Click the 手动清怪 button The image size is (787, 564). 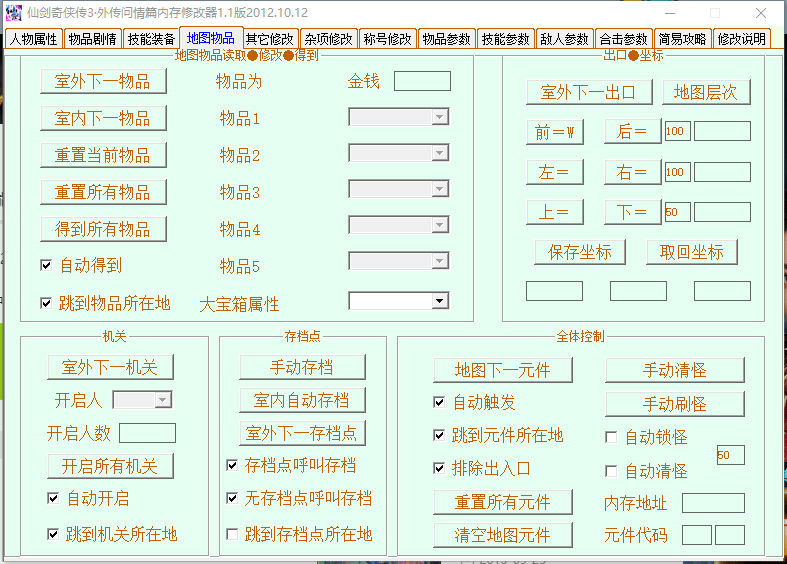tap(675, 370)
